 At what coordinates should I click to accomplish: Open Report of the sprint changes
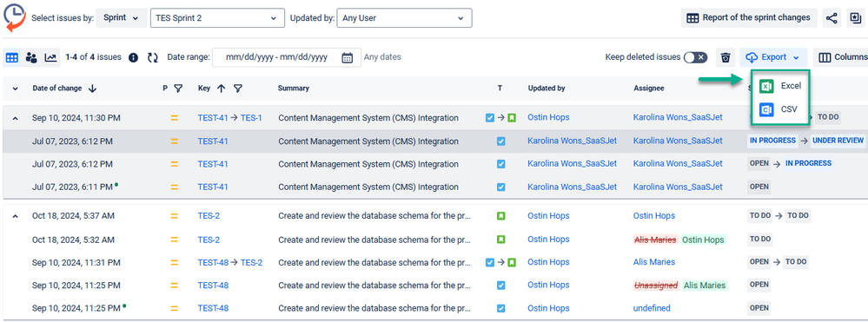point(748,17)
